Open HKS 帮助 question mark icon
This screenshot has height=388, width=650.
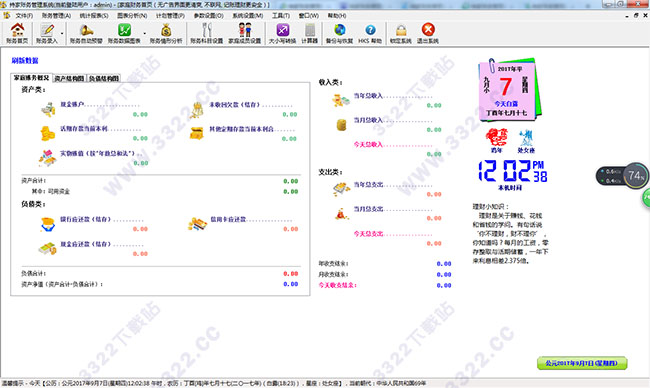[x=370, y=33]
